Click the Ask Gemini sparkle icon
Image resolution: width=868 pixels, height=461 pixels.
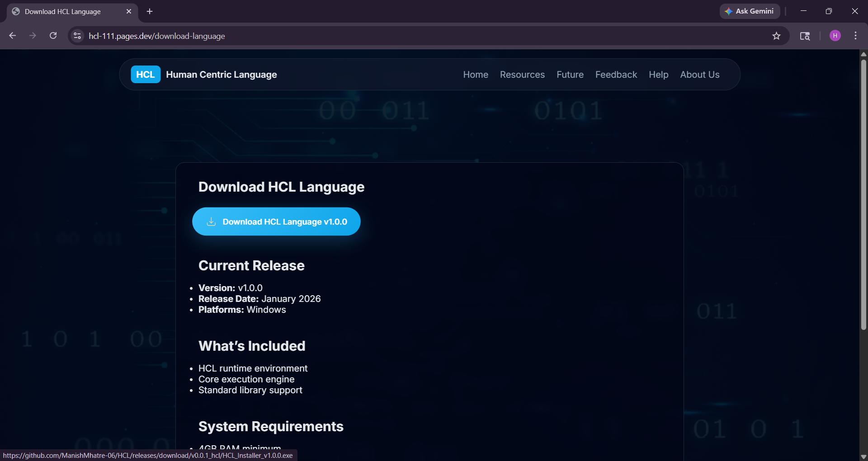pos(729,11)
